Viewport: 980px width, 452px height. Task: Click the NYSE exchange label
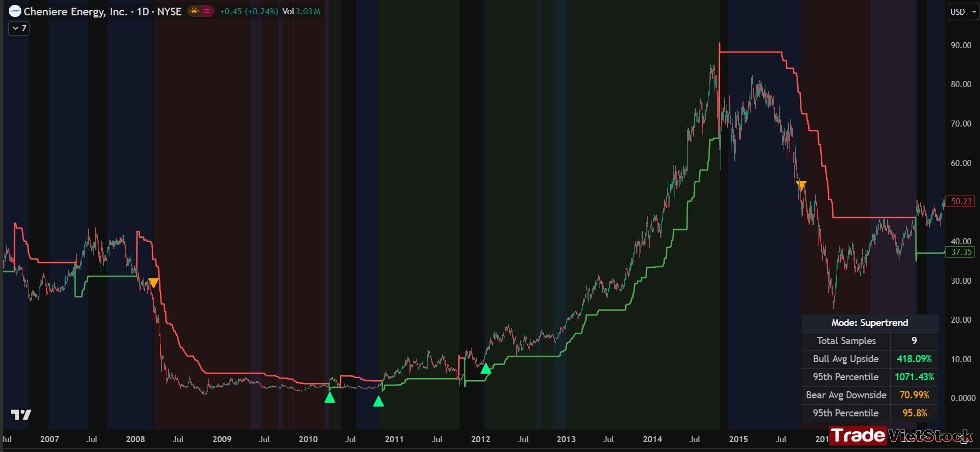point(169,11)
